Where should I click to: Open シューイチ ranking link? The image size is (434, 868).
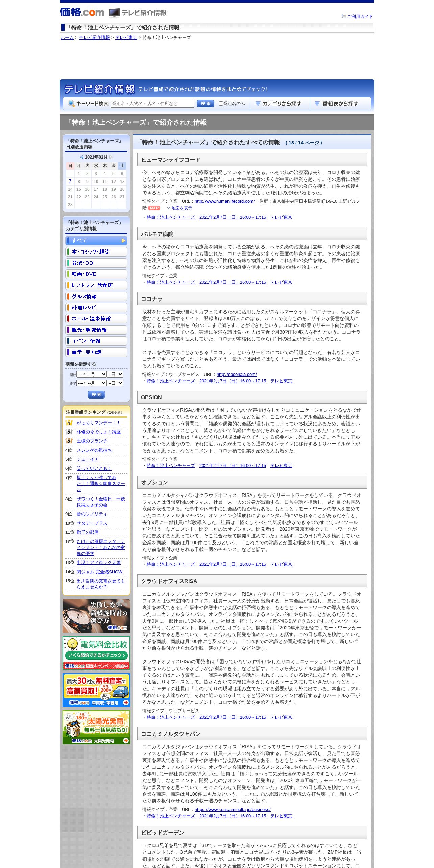point(88,459)
